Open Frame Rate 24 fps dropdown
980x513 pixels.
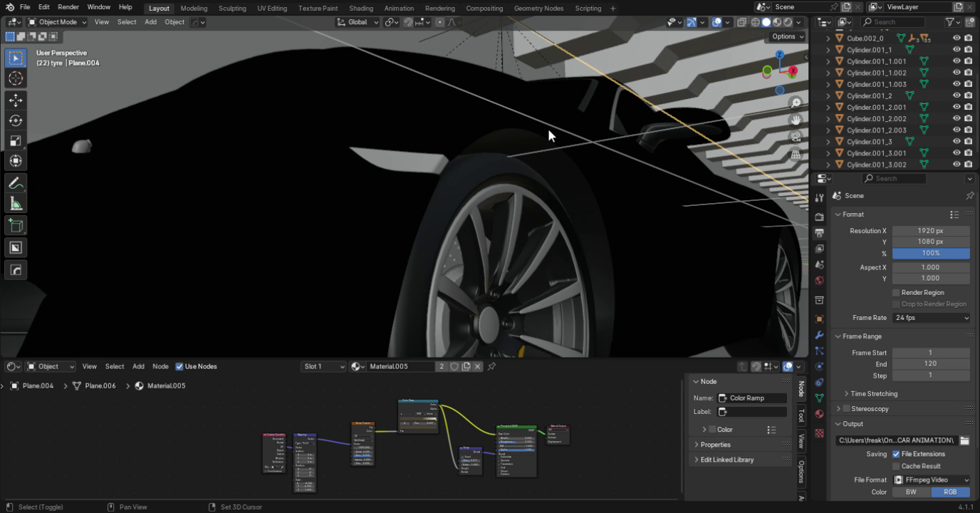click(x=932, y=318)
